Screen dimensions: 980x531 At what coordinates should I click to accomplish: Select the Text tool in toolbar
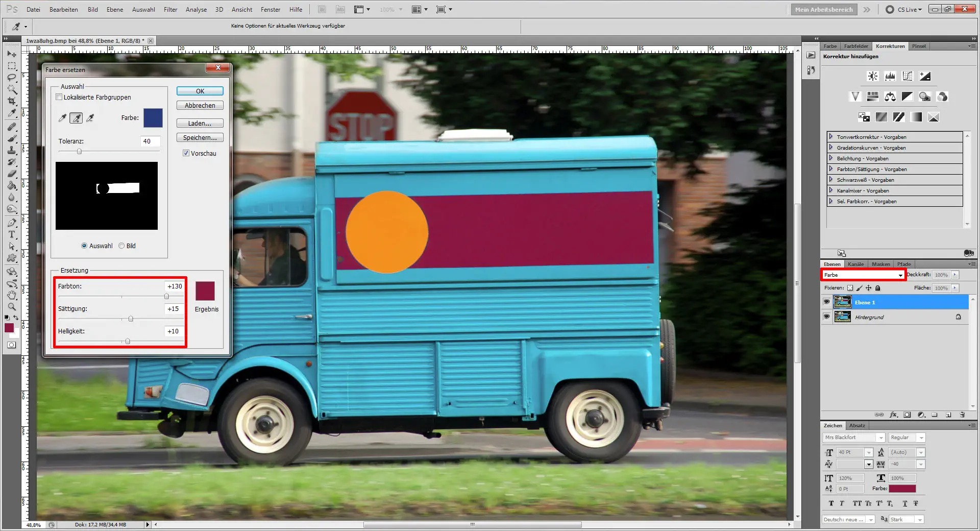click(12, 234)
